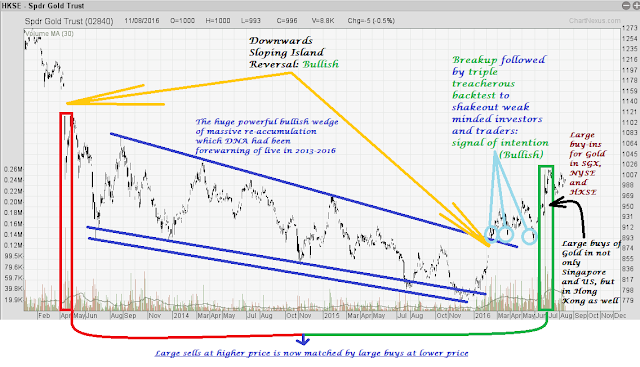Click the plus button in the title bar
The width and height of the screenshot is (640, 367).
click(635, 5)
